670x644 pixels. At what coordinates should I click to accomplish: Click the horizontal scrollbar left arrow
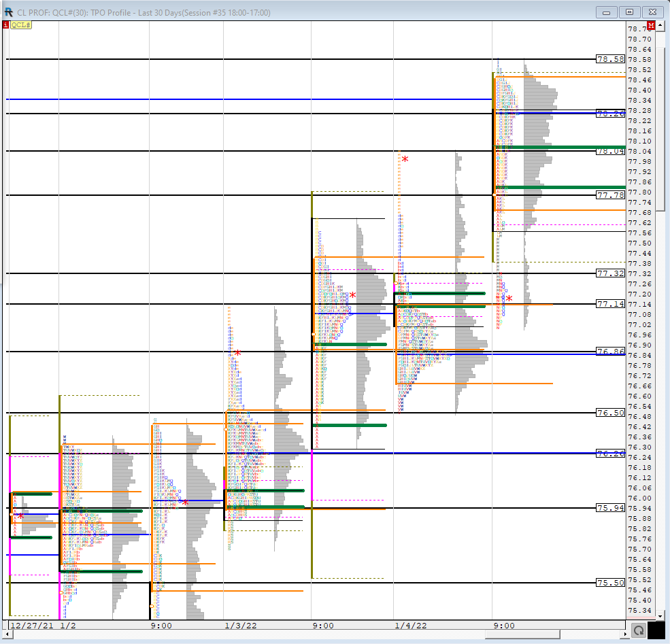[6, 634]
